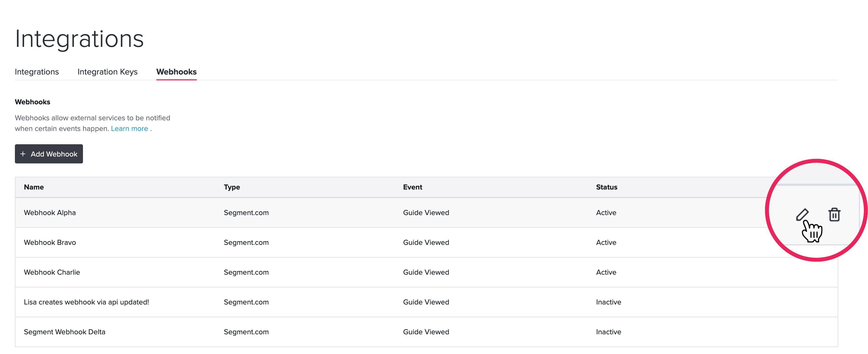Click Segment.com type in Webhook Bravo row
868x354 pixels.
pyautogui.click(x=246, y=243)
